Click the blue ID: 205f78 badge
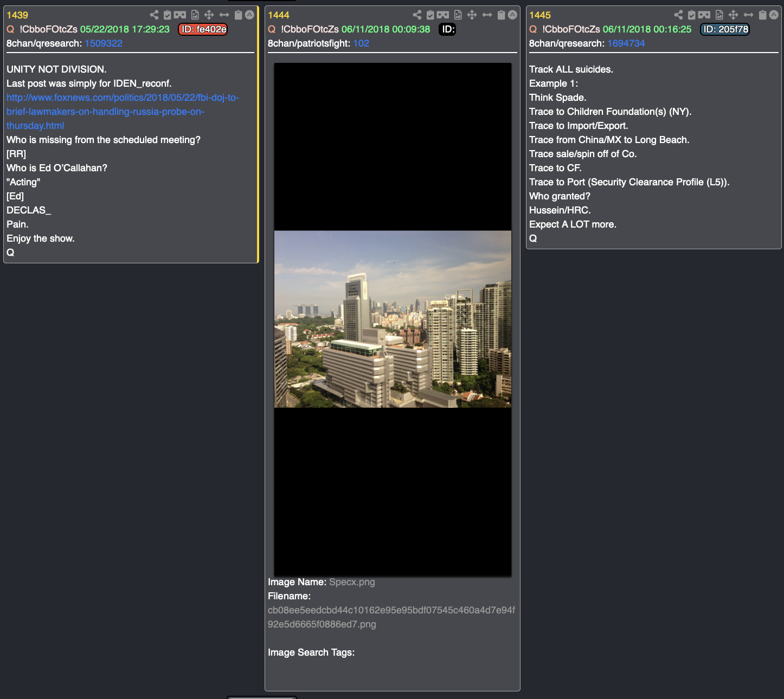 pyautogui.click(x=725, y=29)
